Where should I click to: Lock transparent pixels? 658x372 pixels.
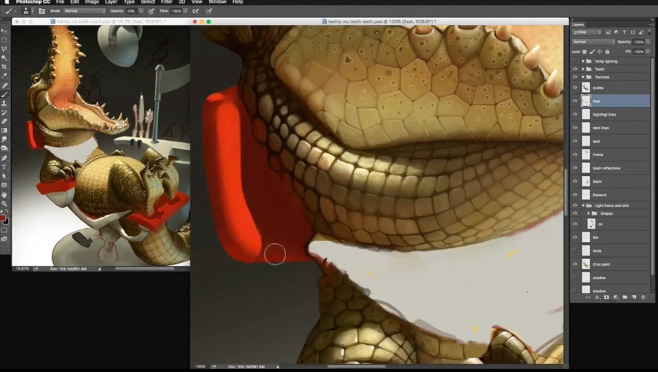tap(584, 52)
